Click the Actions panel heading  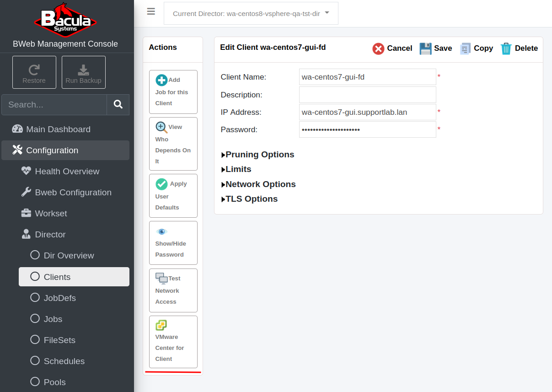(x=163, y=47)
